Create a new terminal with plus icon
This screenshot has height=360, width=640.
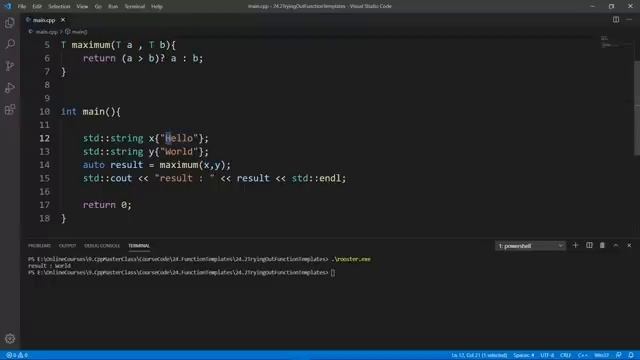pyautogui.click(x=576, y=245)
